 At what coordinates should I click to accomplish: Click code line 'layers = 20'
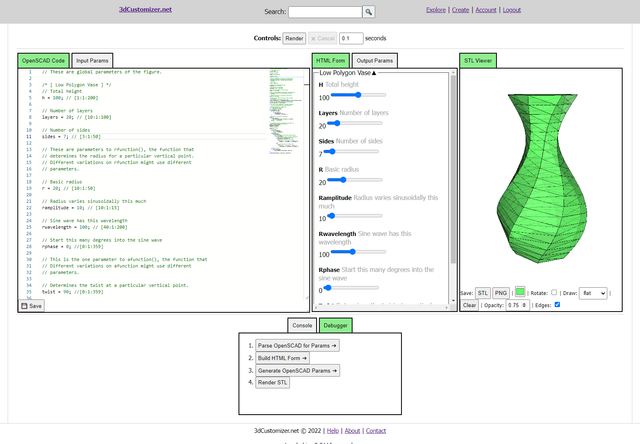tap(76, 117)
